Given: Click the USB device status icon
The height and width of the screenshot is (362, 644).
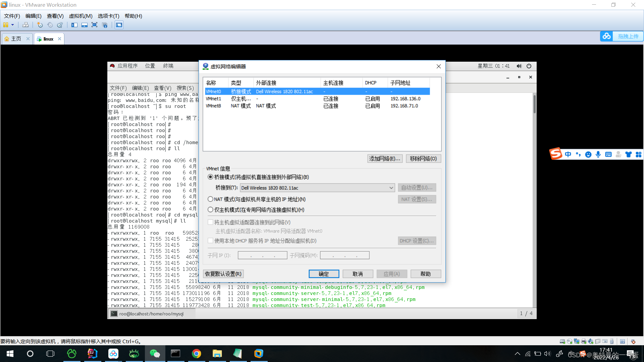Looking at the screenshot, I should (x=612, y=341).
